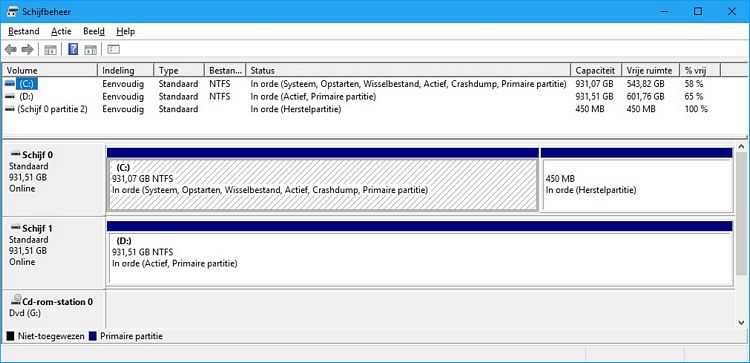Click the 100 % free value

(696, 109)
